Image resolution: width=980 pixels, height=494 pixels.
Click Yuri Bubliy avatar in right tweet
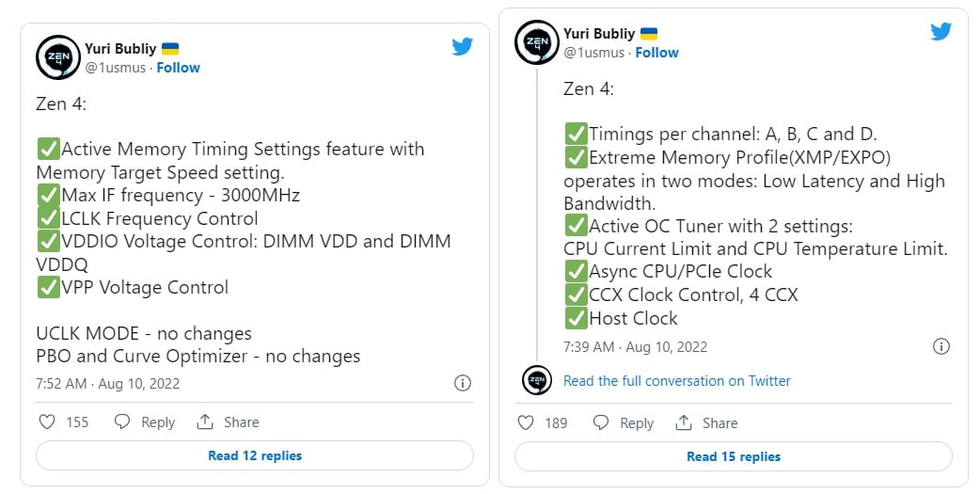pyautogui.click(x=537, y=42)
